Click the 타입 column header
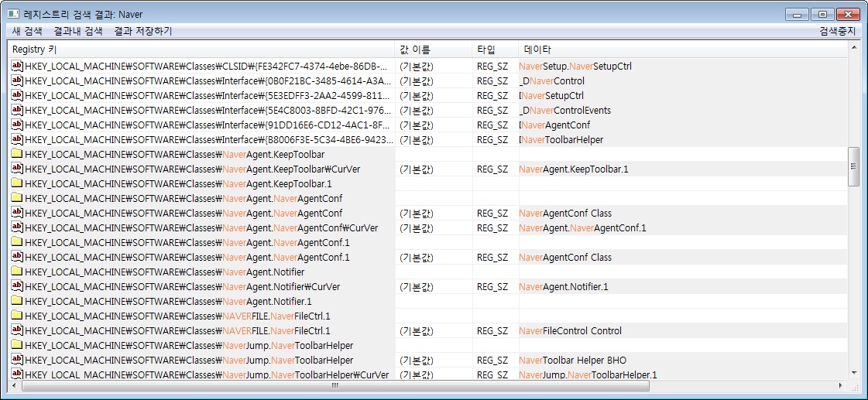Image resolution: width=868 pixels, height=400 pixels. pyautogui.click(x=496, y=50)
